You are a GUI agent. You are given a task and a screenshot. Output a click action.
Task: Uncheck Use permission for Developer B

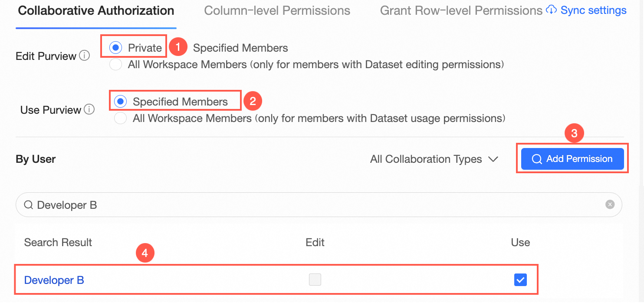point(520,280)
